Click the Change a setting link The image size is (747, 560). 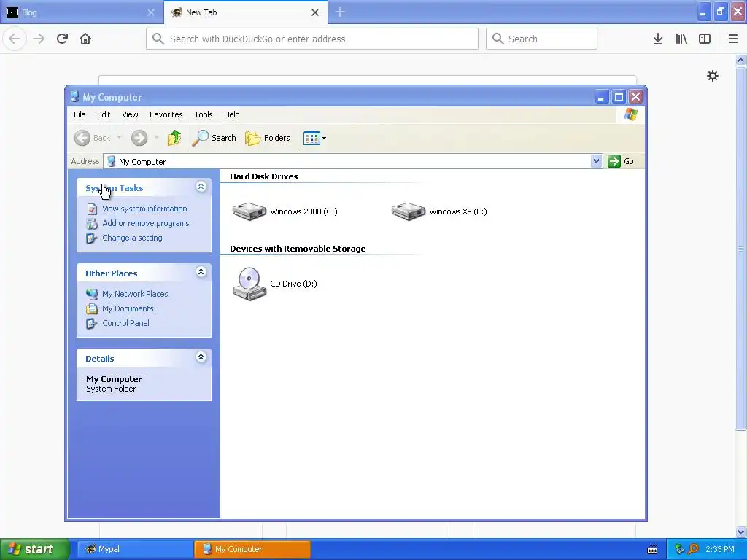[x=132, y=238]
